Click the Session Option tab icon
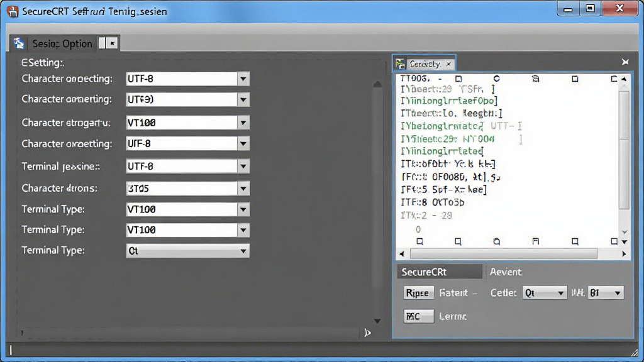 pyautogui.click(x=19, y=43)
